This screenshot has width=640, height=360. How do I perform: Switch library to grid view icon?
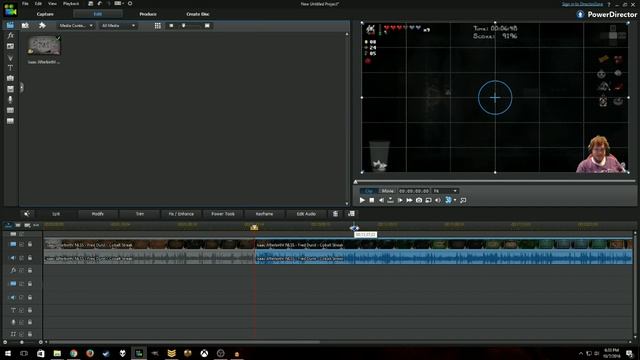[158, 25]
